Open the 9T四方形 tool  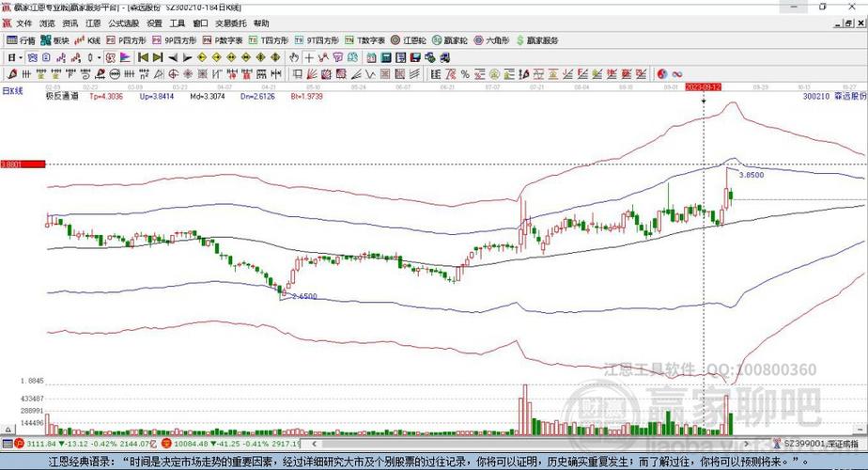(x=317, y=40)
